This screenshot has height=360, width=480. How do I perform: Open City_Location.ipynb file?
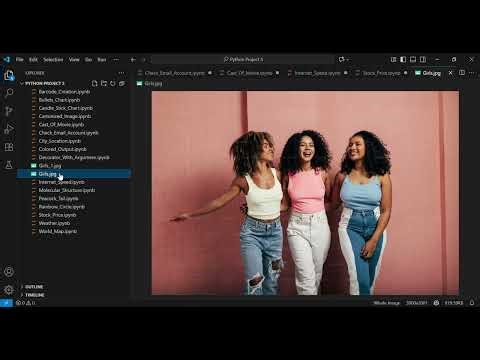(60, 141)
